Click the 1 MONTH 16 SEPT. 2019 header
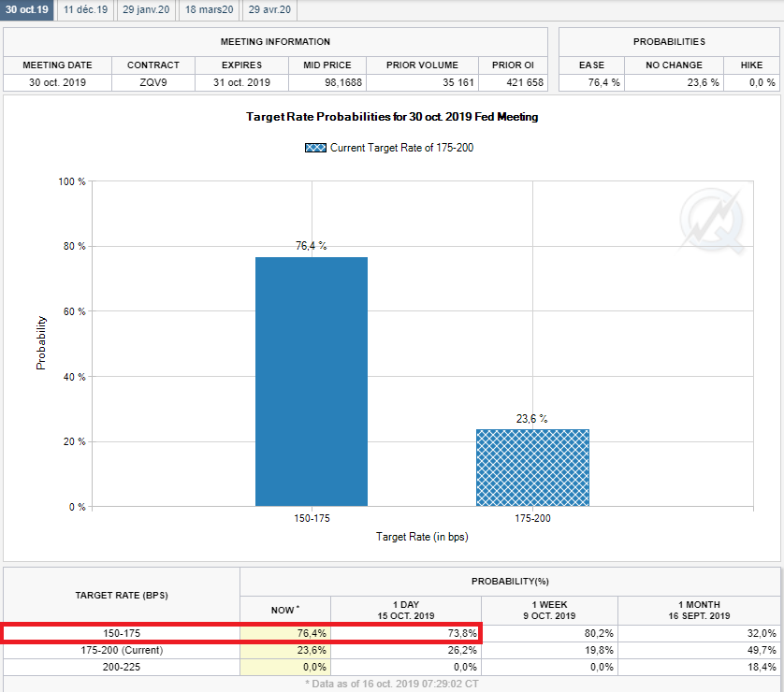The height and width of the screenshot is (692, 784). [699, 611]
